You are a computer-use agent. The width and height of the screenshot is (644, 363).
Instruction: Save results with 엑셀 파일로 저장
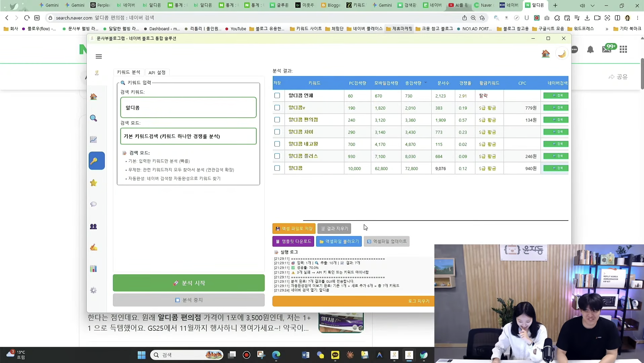pyautogui.click(x=294, y=229)
